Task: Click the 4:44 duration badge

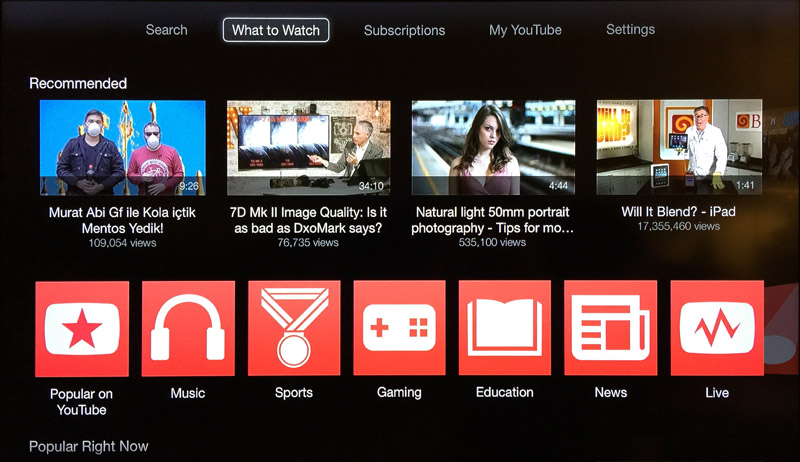Action: point(558,186)
